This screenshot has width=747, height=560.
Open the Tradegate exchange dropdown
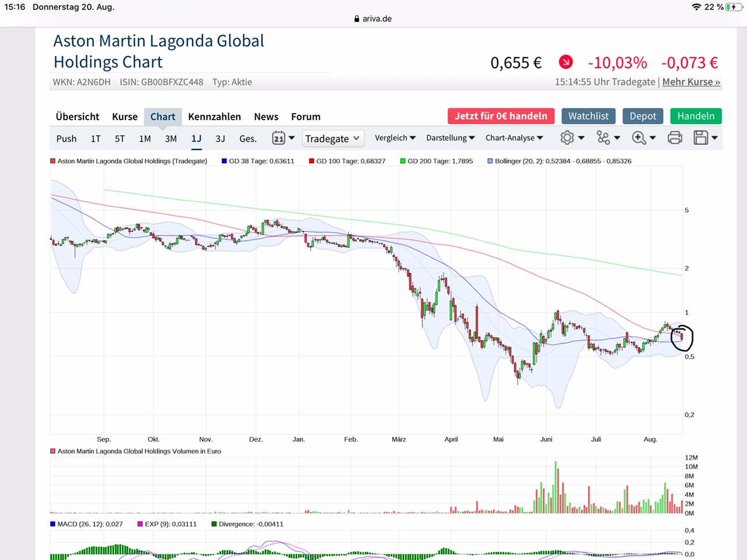[333, 138]
